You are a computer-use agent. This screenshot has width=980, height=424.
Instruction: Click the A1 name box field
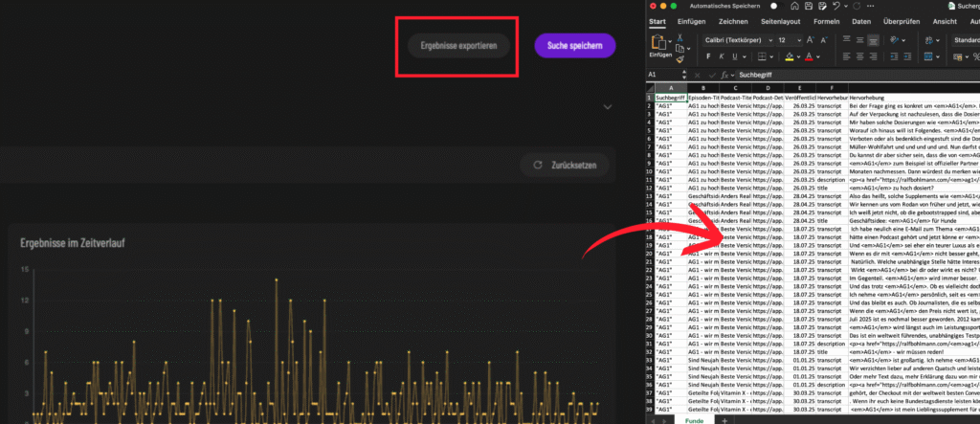coord(667,75)
